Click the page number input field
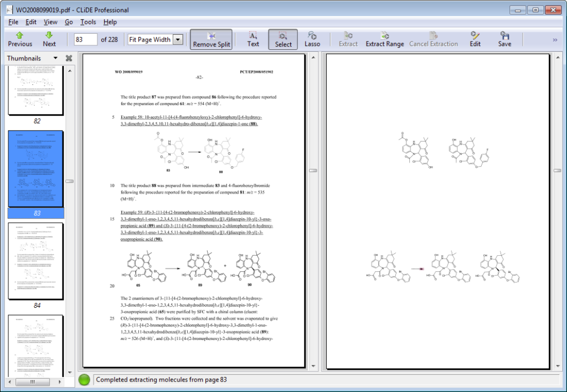The image size is (567, 392). coord(85,39)
